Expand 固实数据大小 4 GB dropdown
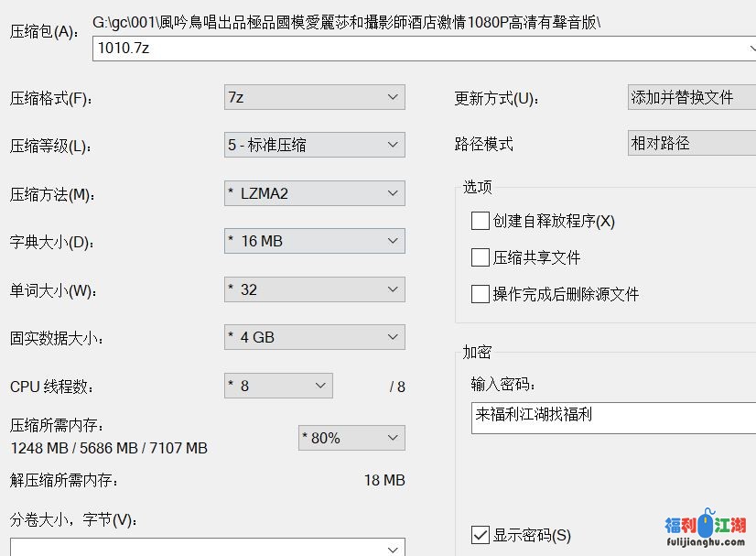 [314, 337]
